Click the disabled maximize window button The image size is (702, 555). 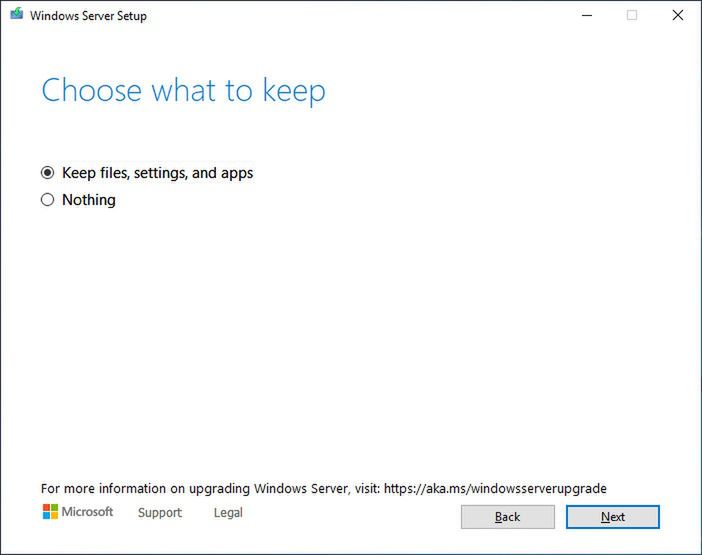[x=632, y=15]
